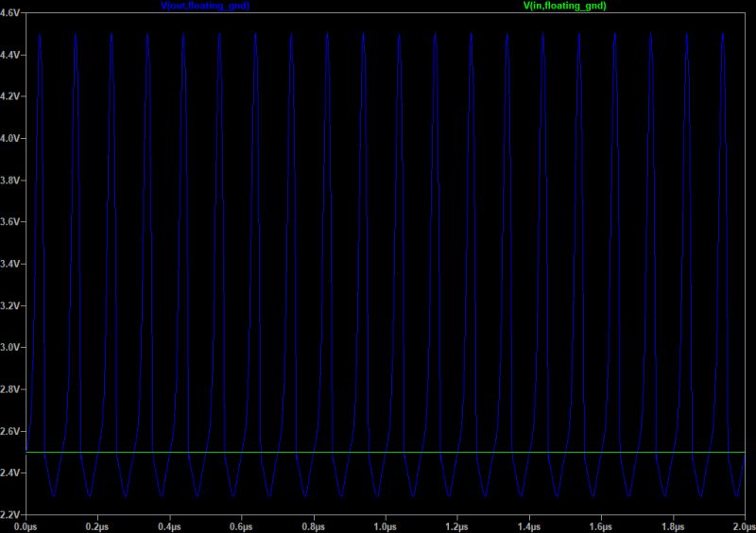Click the 0.4µs time axis label

[169, 526]
